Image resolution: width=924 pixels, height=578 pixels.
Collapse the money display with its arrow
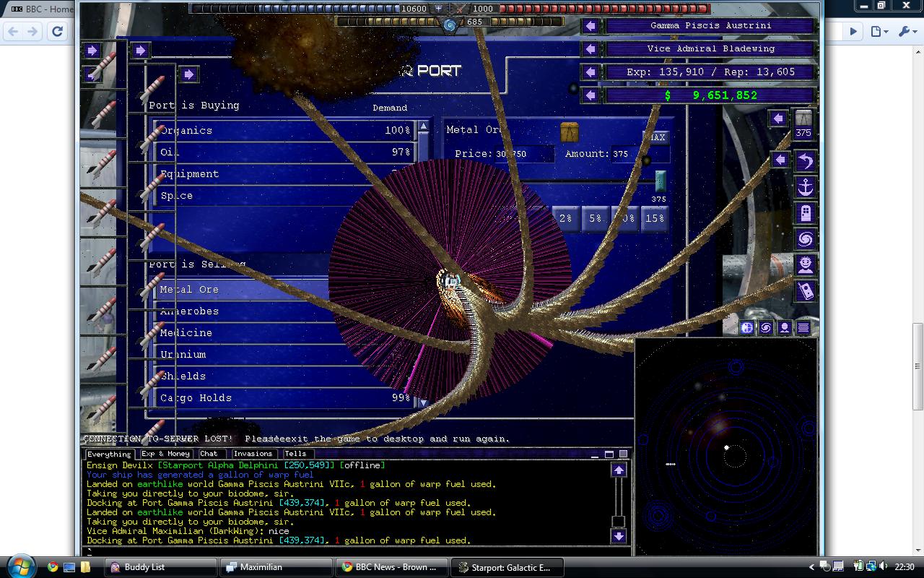pos(591,95)
